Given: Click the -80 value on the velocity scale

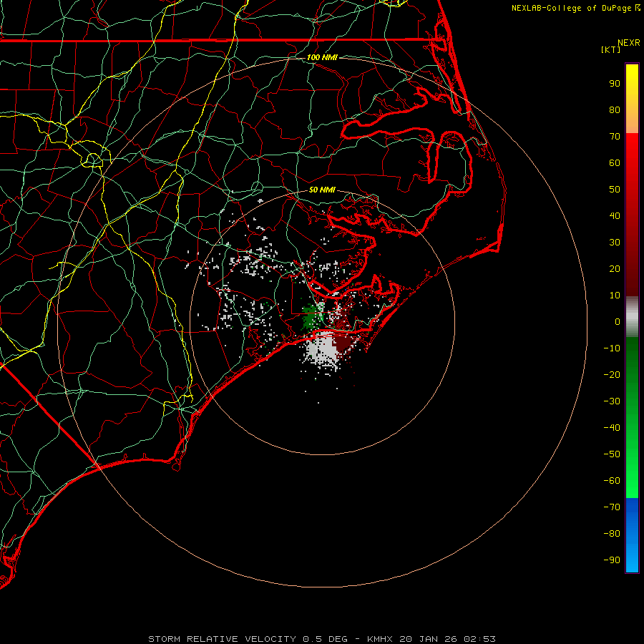Looking at the screenshot, I should (x=612, y=534).
